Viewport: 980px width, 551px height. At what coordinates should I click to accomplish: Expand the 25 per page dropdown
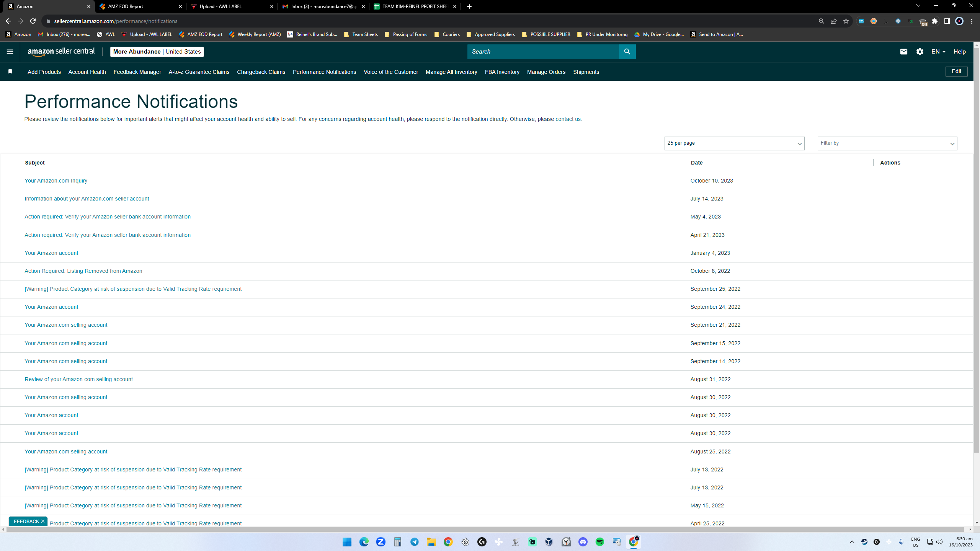[x=734, y=143]
